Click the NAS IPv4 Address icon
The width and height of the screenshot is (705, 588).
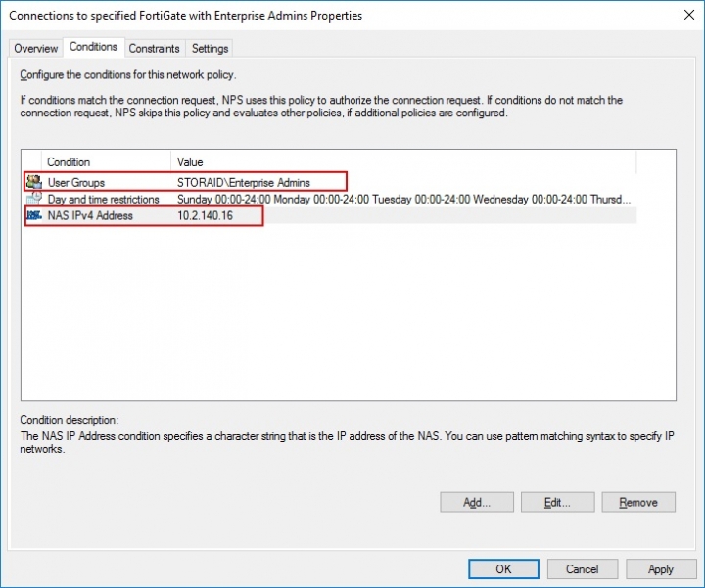click(x=34, y=215)
